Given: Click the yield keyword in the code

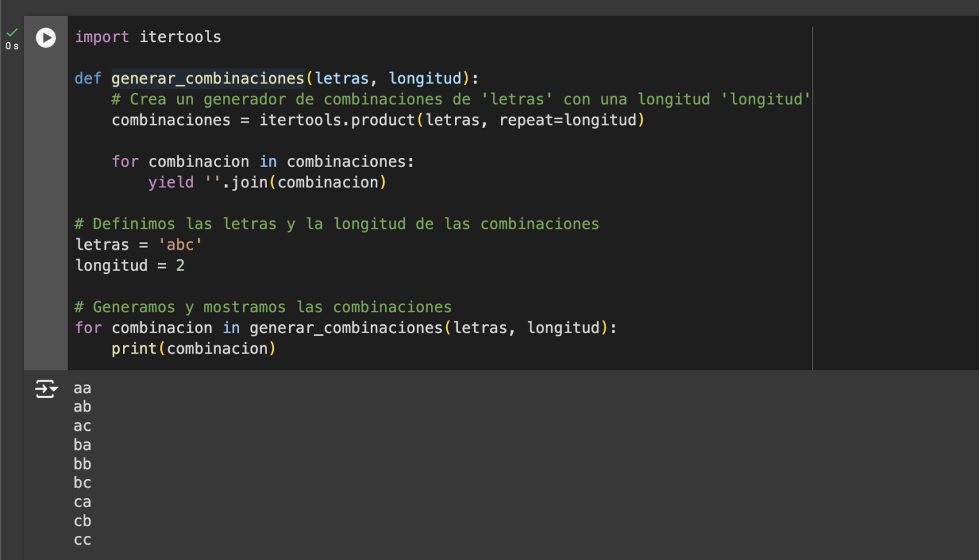Looking at the screenshot, I should tap(171, 182).
